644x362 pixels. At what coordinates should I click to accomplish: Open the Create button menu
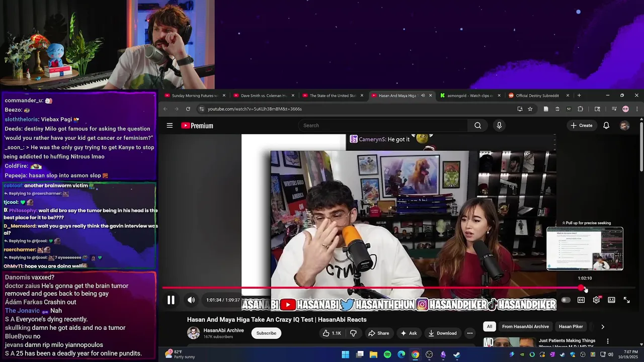tap(582, 126)
